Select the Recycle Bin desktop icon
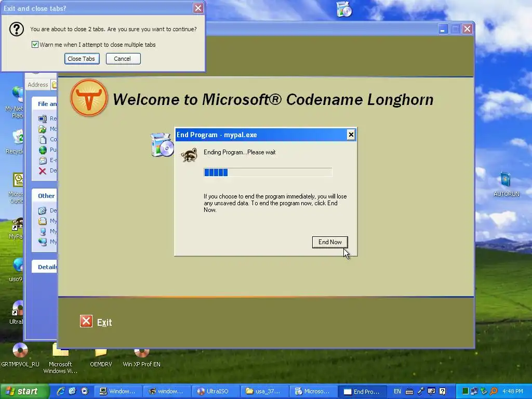 pyautogui.click(x=15, y=142)
